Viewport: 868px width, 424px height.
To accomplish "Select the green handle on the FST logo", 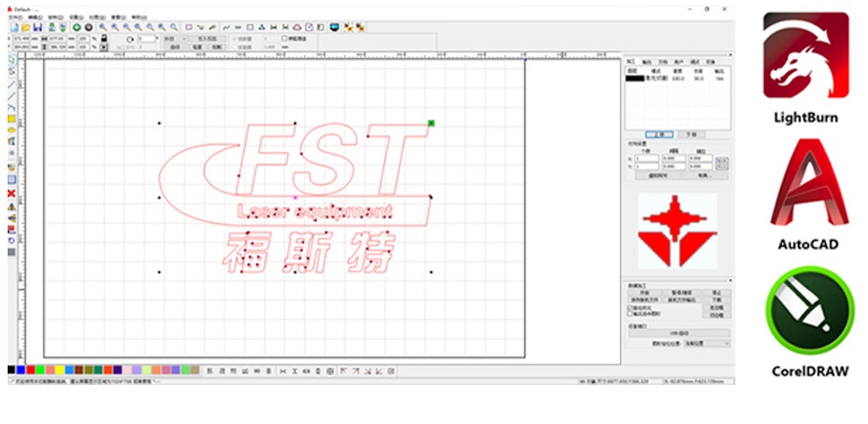I will [x=431, y=123].
